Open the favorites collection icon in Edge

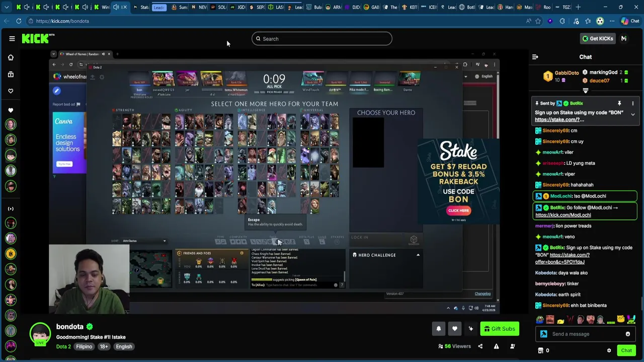588,21
